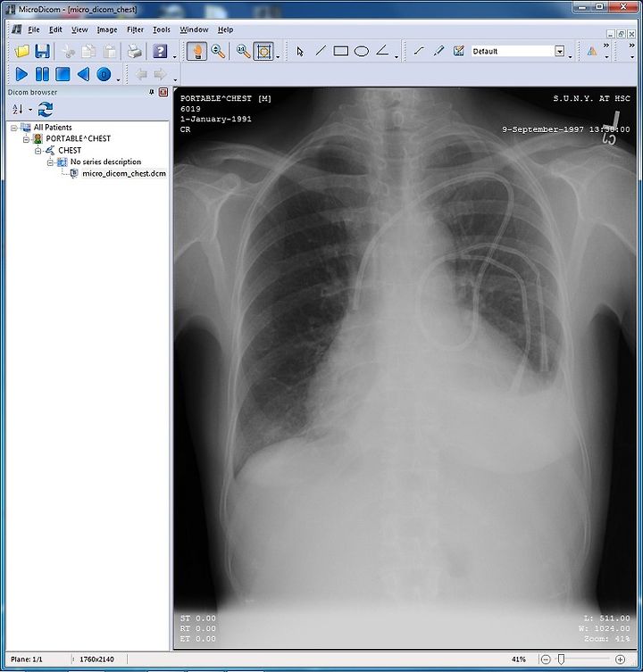643x672 pixels.
Task: Zoom in with the plus button
Action: [x=620, y=660]
